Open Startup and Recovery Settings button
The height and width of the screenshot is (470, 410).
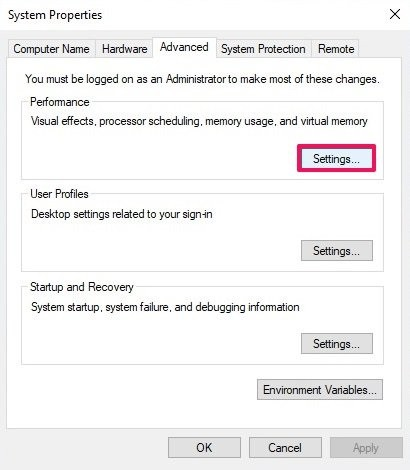(337, 344)
